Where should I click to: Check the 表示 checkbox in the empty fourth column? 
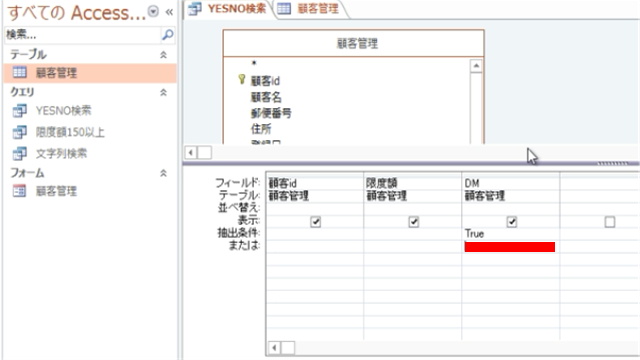click(610, 222)
